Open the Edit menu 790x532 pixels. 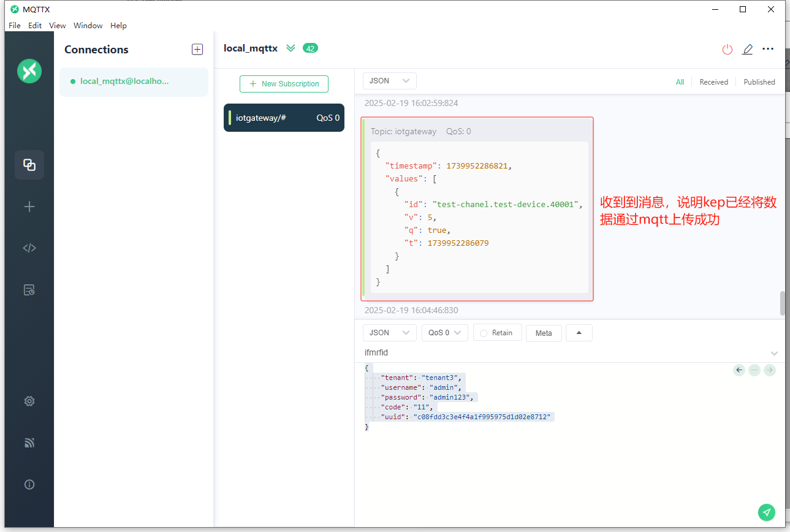[x=35, y=26]
